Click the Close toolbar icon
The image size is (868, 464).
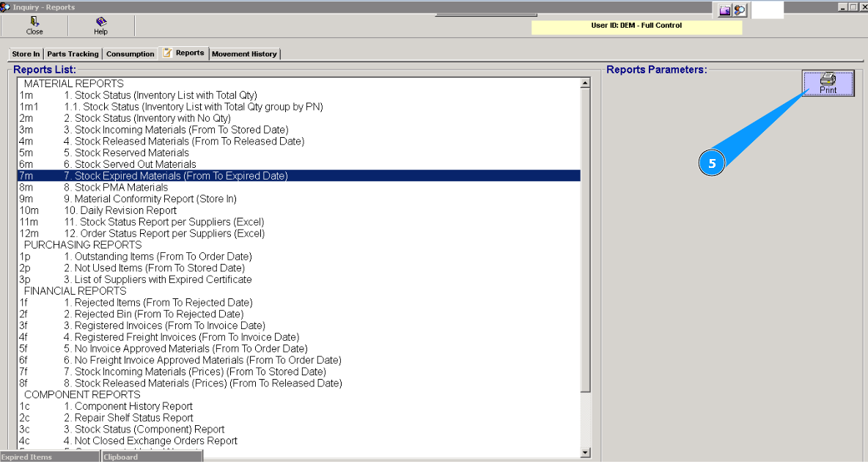(34, 26)
